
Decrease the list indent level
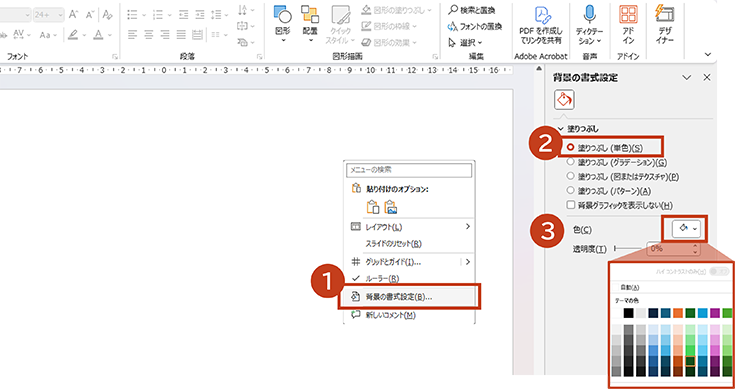click(x=184, y=15)
